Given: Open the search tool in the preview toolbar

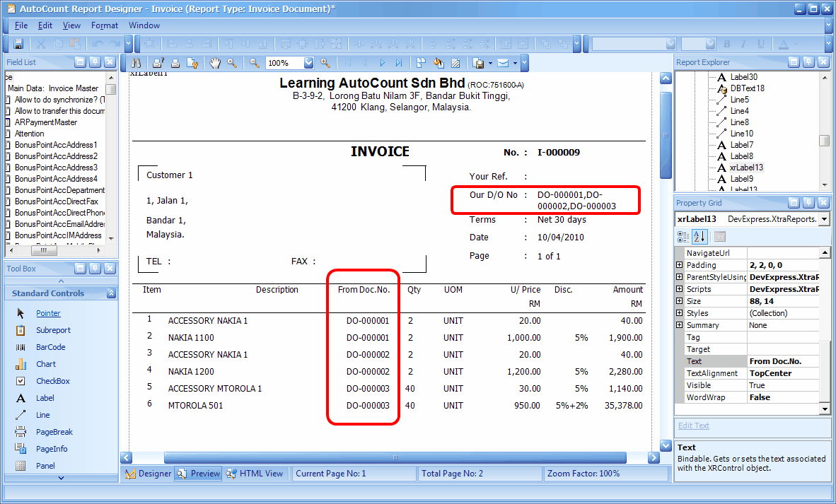Looking at the screenshot, I should (x=135, y=63).
